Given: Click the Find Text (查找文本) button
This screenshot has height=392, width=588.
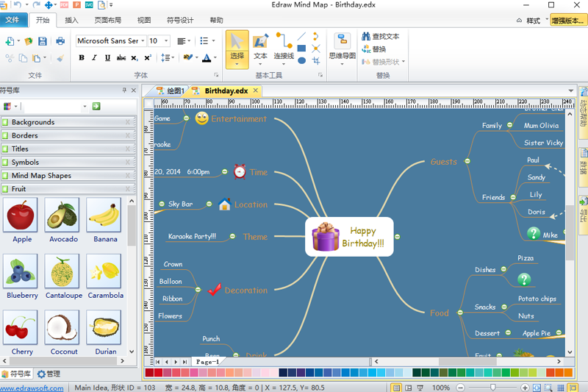Looking at the screenshot, I should [380, 37].
